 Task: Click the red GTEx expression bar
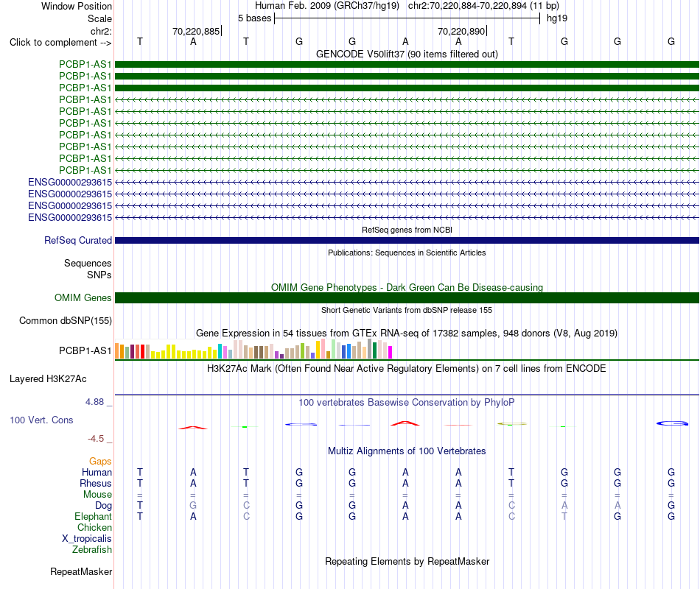[x=142, y=352]
